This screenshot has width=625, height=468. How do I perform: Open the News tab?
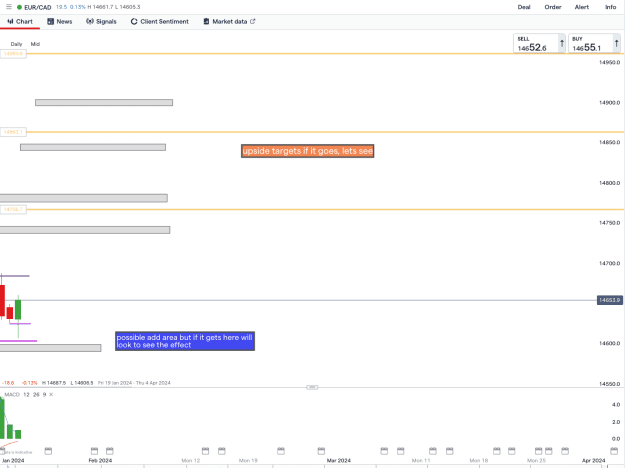60,22
